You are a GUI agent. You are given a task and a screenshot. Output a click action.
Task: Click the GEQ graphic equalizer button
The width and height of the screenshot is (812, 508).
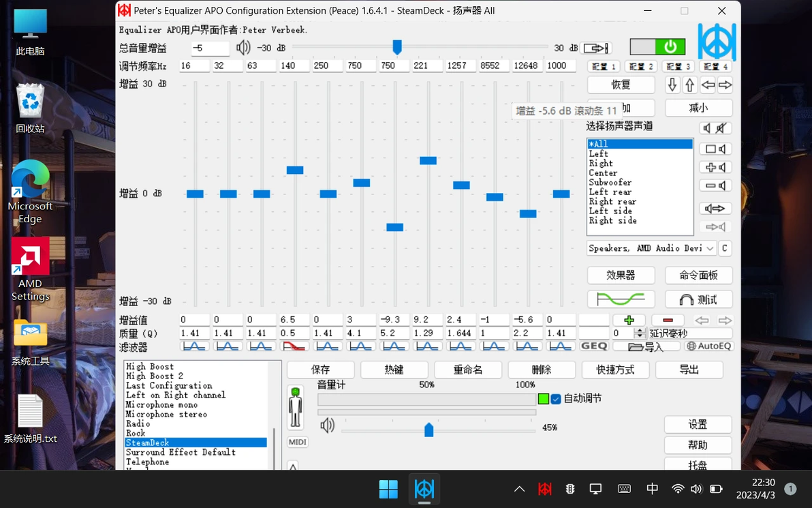coord(594,346)
